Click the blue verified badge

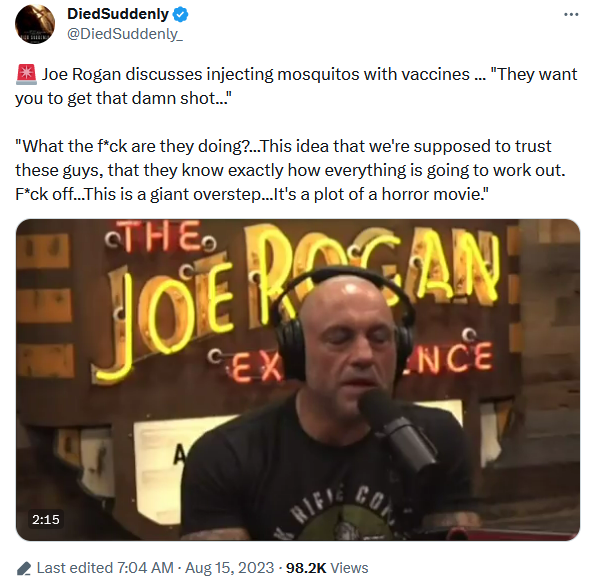[181, 14]
